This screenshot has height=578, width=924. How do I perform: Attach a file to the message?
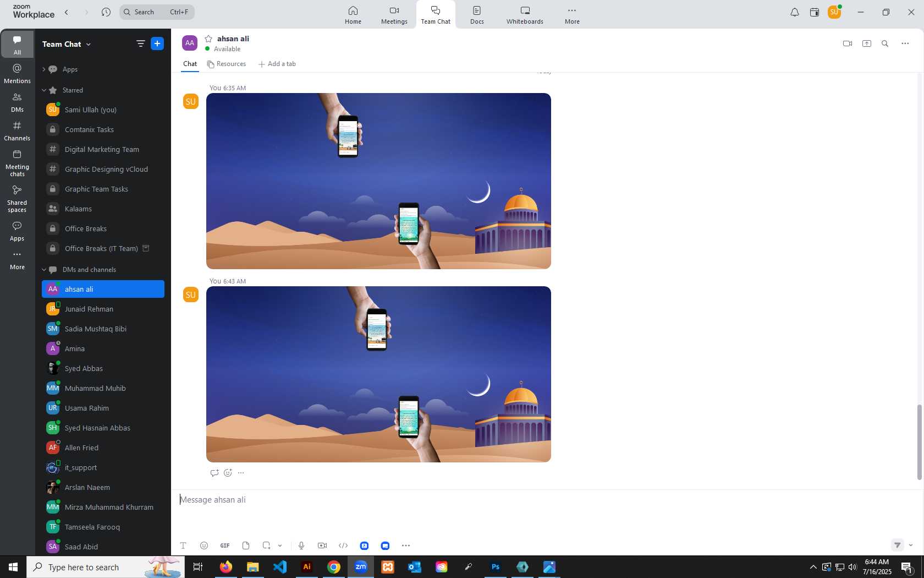pyautogui.click(x=246, y=546)
